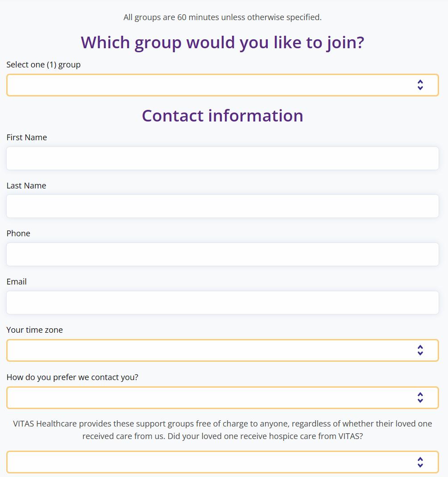Click the up-down chevron icon in the group selector
This screenshot has height=477, width=448.
(x=420, y=85)
